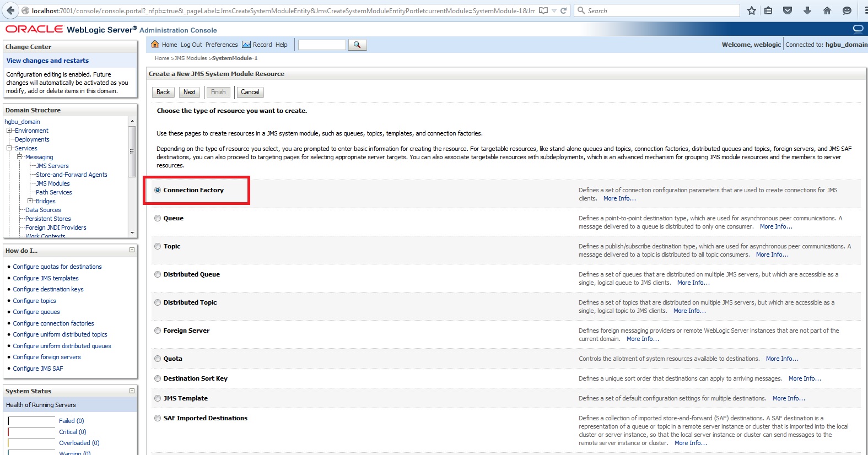This screenshot has height=455, width=868.
Task: Click the Domain Structure scroll-up arrow
Action: 132,121
